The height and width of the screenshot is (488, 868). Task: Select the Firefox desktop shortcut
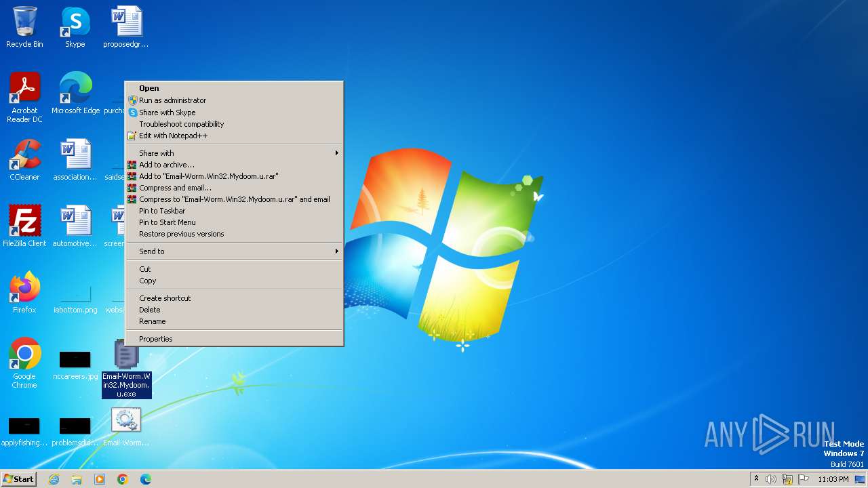pos(24,293)
